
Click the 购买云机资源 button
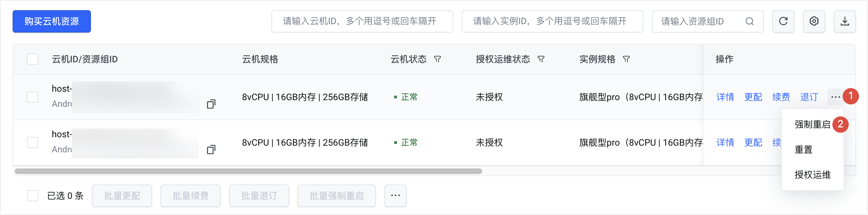(x=52, y=21)
